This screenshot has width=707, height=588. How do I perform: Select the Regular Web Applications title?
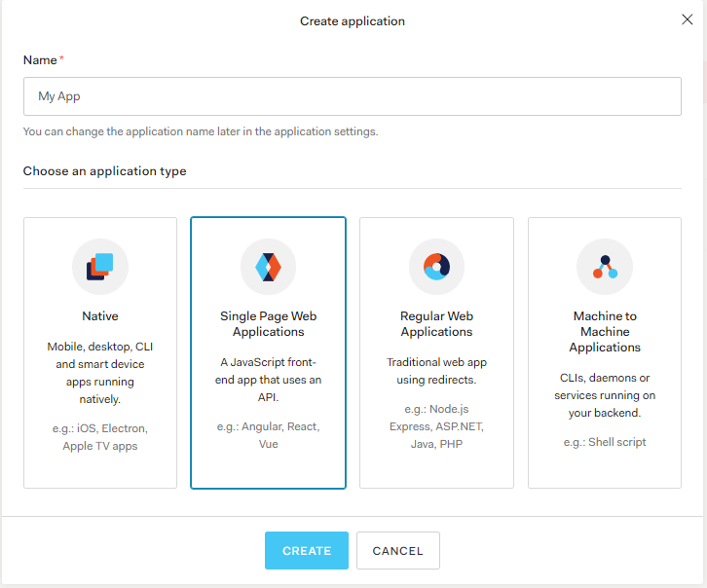(x=436, y=324)
